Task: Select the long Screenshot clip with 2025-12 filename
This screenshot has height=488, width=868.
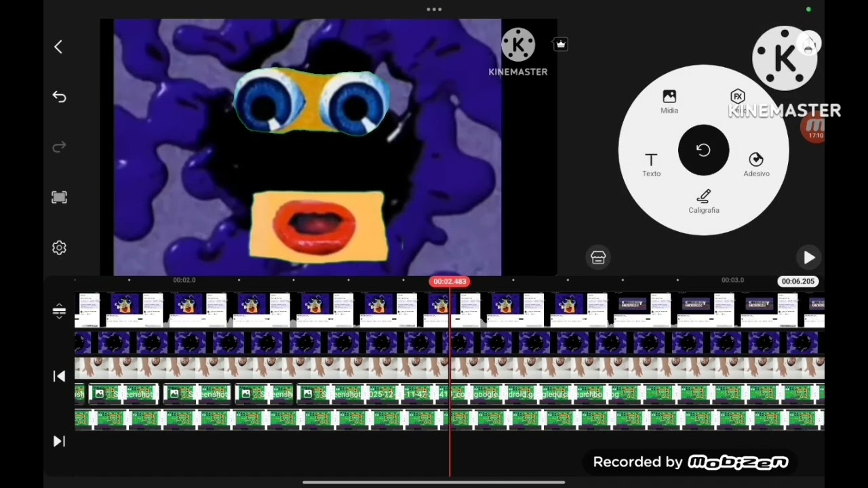Action: (x=561, y=394)
